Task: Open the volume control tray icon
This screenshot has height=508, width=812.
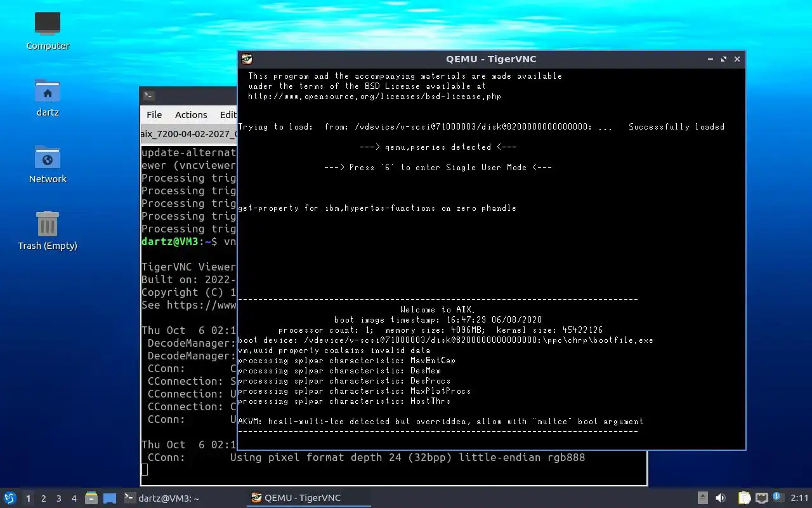Action: click(x=721, y=498)
